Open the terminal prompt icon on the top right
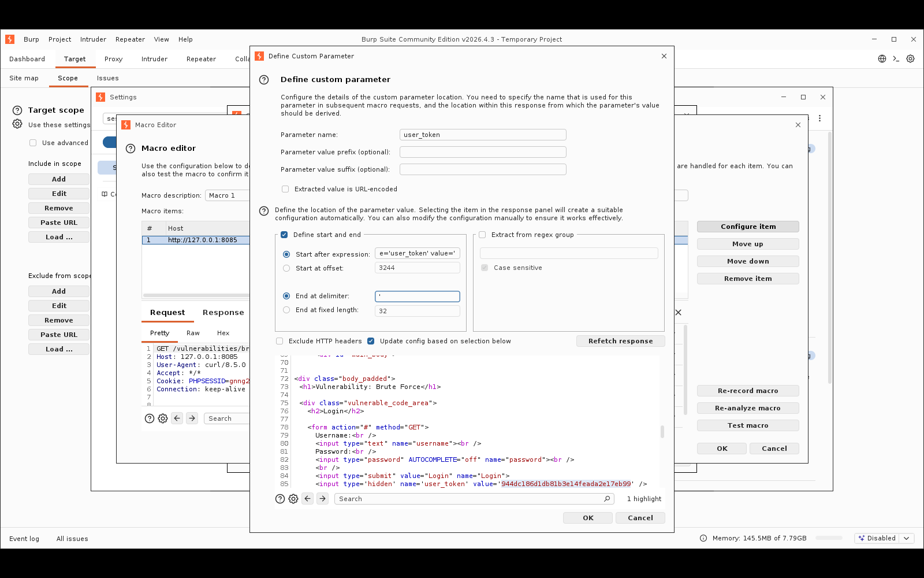Viewport: 924px width, 578px height. 896,59
